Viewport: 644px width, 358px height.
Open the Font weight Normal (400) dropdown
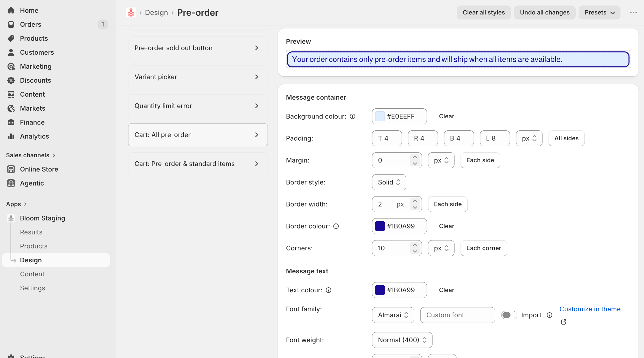click(402, 340)
